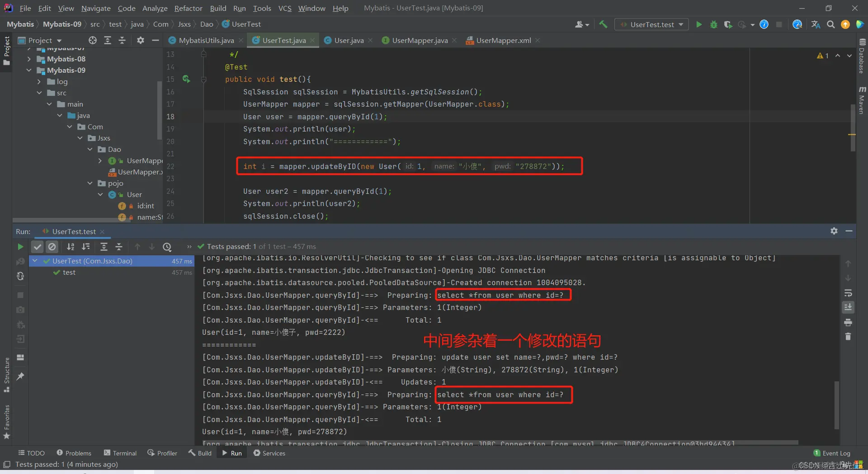Viewport: 868px width, 474px height.
Task: Open the VCS menu
Action: (x=285, y=8)
